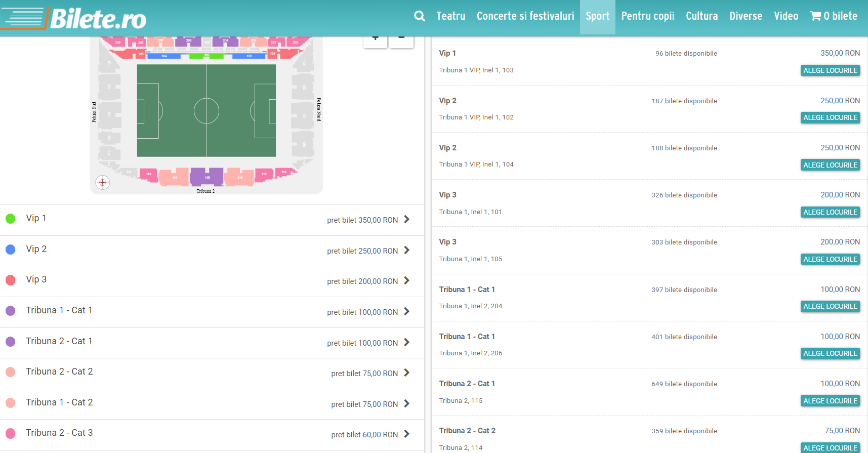Click 'Tribuna 2, 115' text
This screenshot has width=868, height=453.
[x=461, y=401]
